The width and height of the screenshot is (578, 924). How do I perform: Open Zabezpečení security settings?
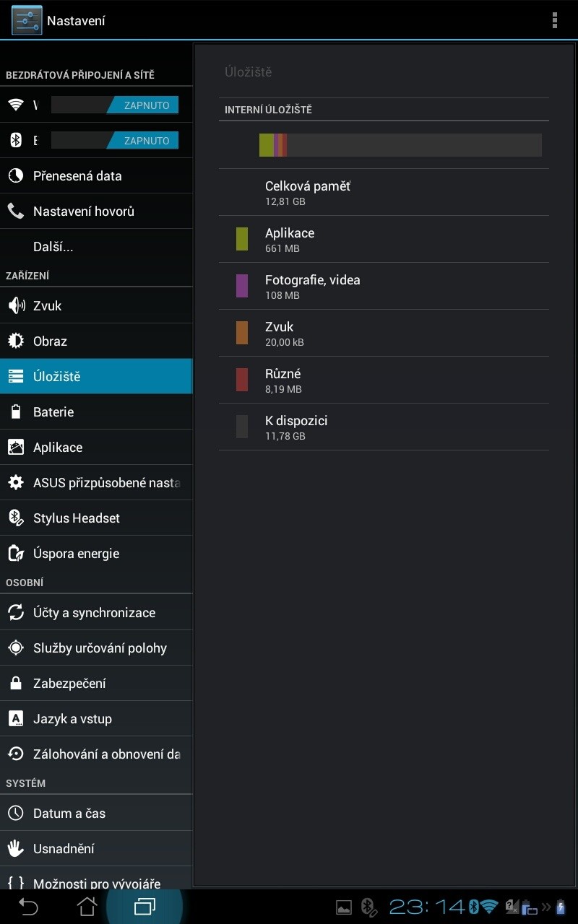pos(96,683)
